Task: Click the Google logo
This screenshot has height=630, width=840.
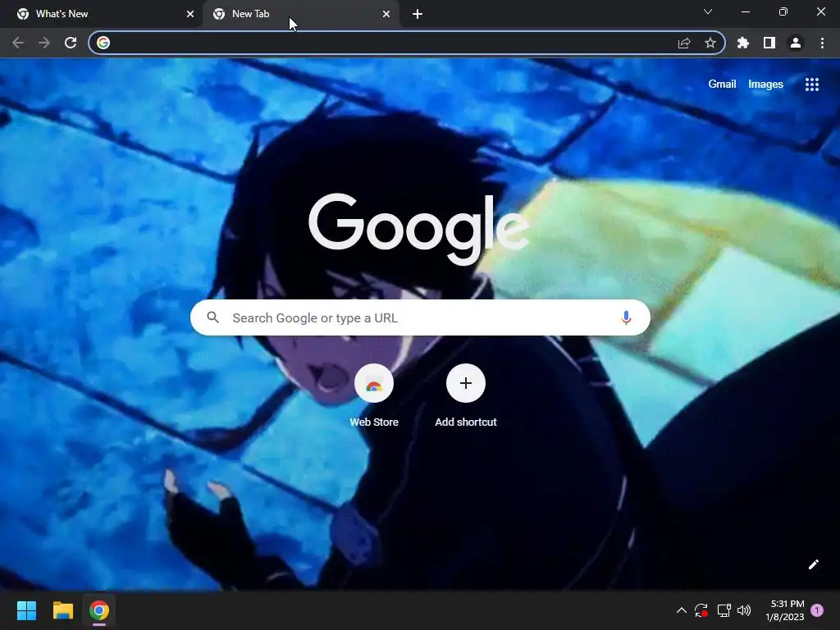Action: tap(419, 230)
